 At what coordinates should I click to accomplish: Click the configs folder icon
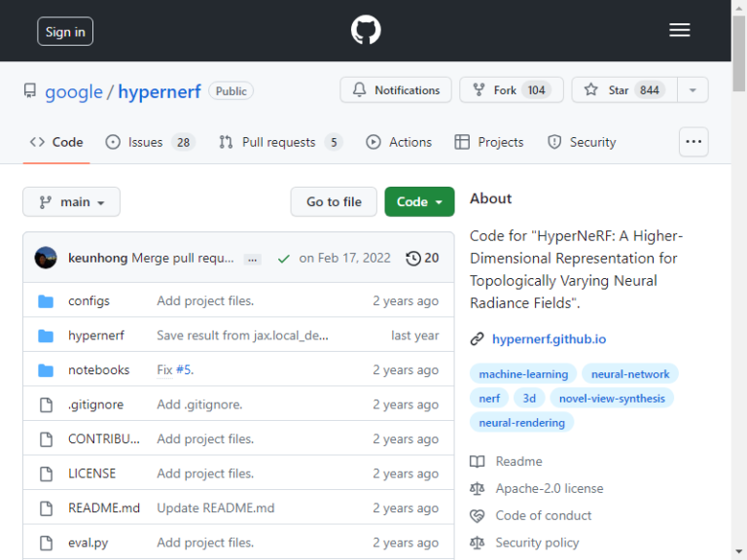click(46, 301)
